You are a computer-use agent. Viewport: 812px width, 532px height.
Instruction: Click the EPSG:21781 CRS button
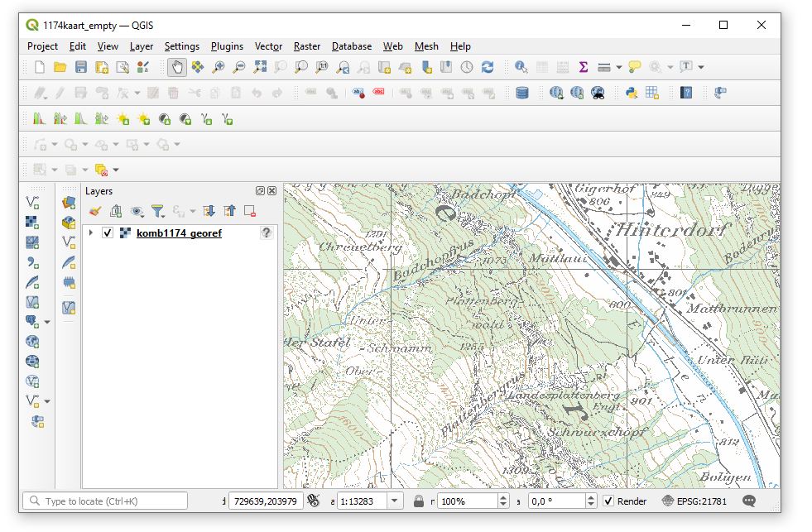point(694,501)
